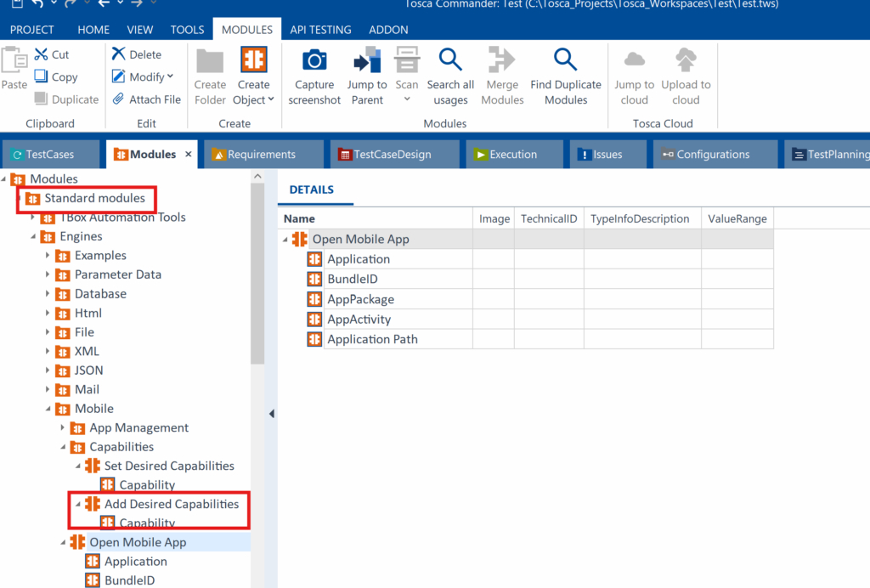The height and width of the screenshot is (588, 870).
Task: Click the Merge Modules icon
Action: 501,59
